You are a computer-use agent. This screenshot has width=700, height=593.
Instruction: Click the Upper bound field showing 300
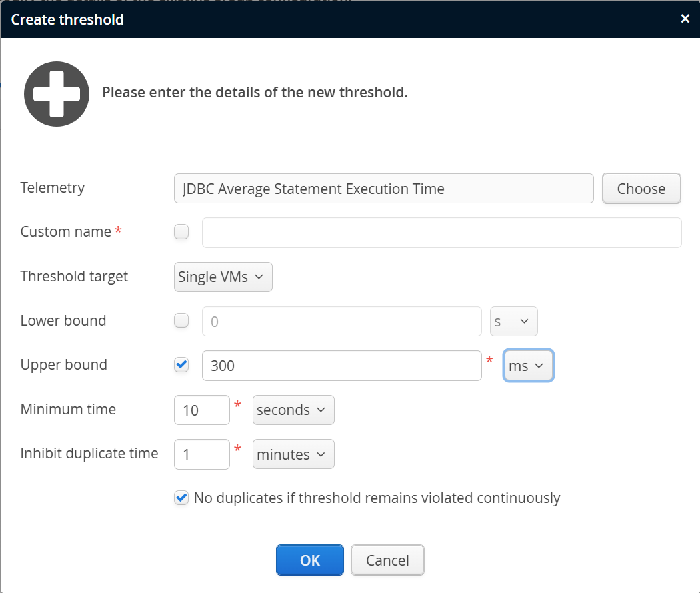click(341, 366)
